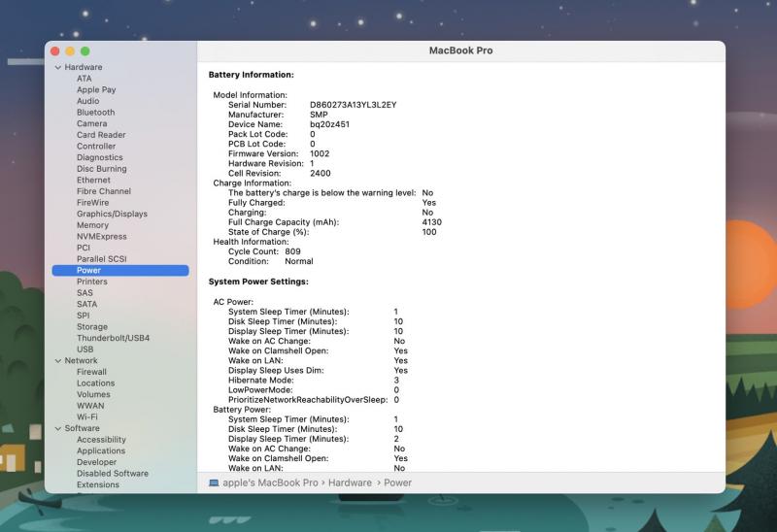The height and width of the screenshot is (532, 777).
Task: Select WWAN under Network
Action: (90, 406)
